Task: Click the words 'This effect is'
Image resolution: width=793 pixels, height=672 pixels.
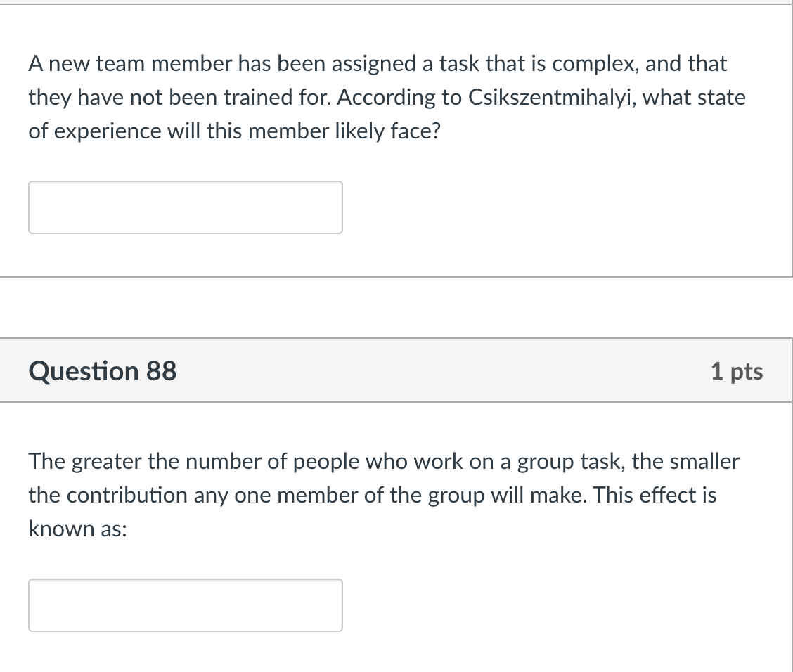Action: 655,495
